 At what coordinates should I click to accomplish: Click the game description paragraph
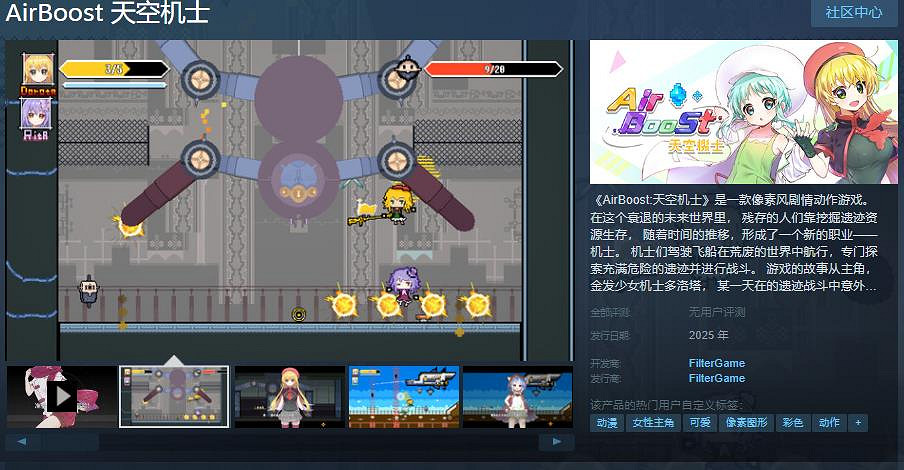[x=734, y=243]
